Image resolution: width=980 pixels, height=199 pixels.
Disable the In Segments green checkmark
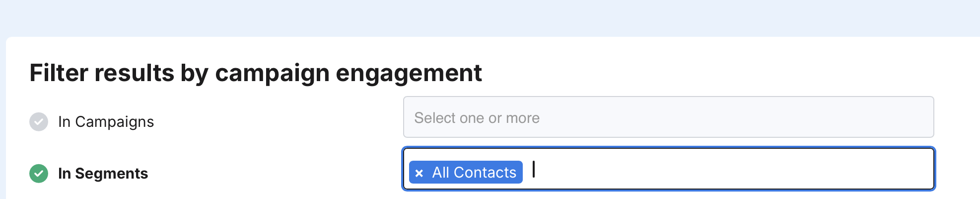tap(39, 173)
